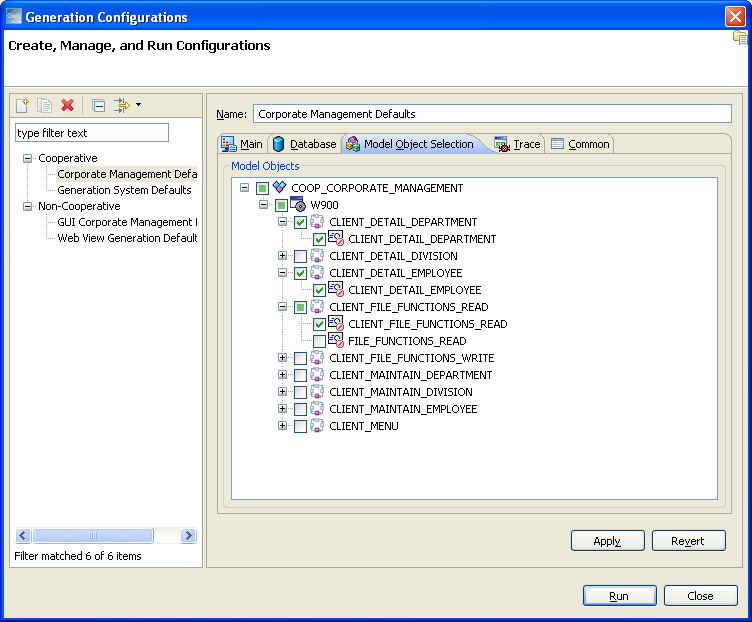Viewport: 752px width, 622px height.
Task: Click the right scroll arrow in the left pane
Action: (189, 535)
